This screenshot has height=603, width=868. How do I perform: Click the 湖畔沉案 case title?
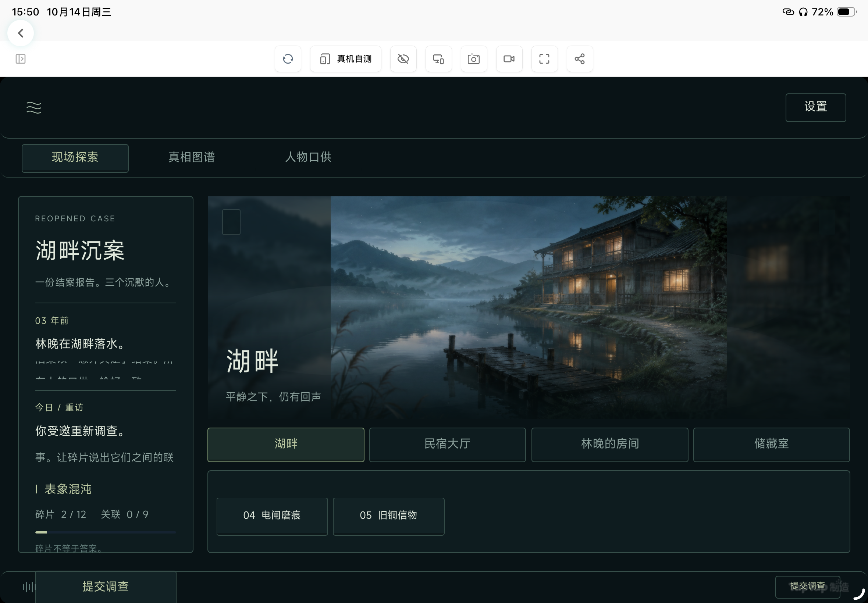80,250
